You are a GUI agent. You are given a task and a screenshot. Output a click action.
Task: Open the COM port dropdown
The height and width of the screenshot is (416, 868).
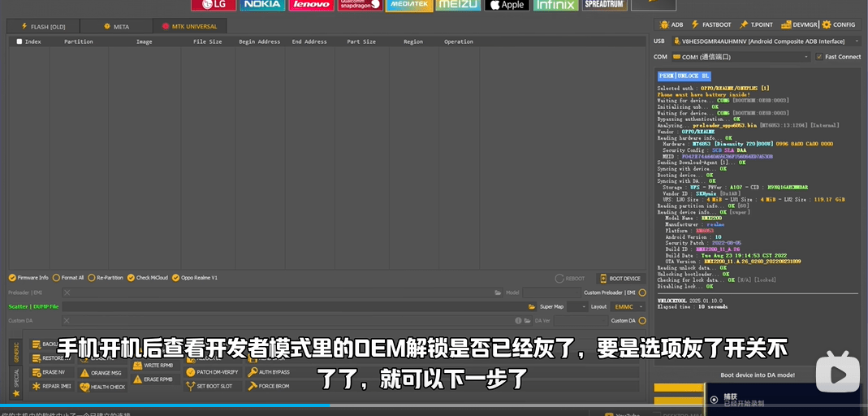741,57
